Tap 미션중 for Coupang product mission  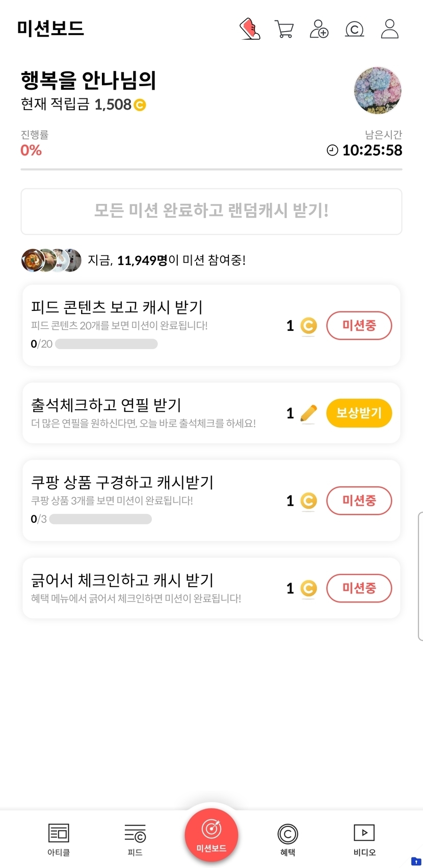359,501
